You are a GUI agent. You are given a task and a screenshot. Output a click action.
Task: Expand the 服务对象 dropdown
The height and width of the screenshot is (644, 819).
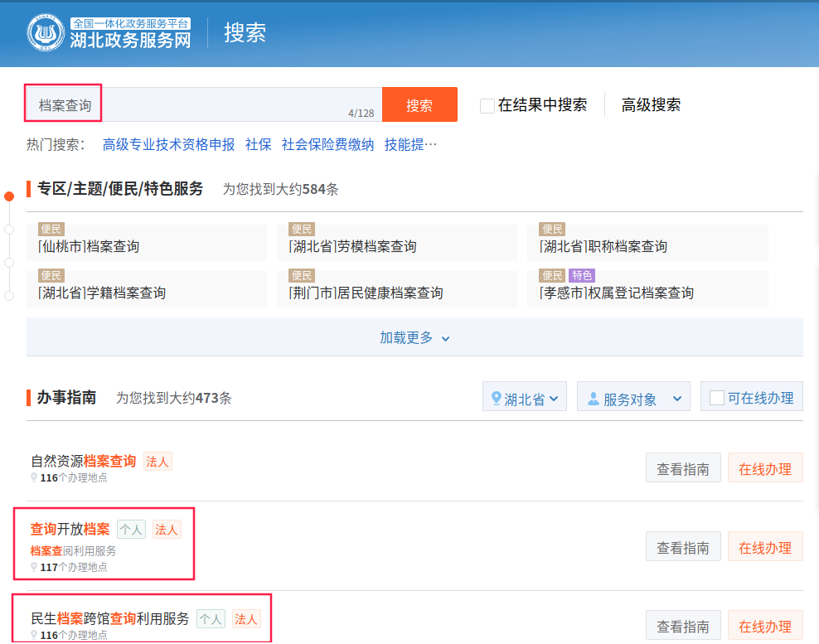[633, 399]
